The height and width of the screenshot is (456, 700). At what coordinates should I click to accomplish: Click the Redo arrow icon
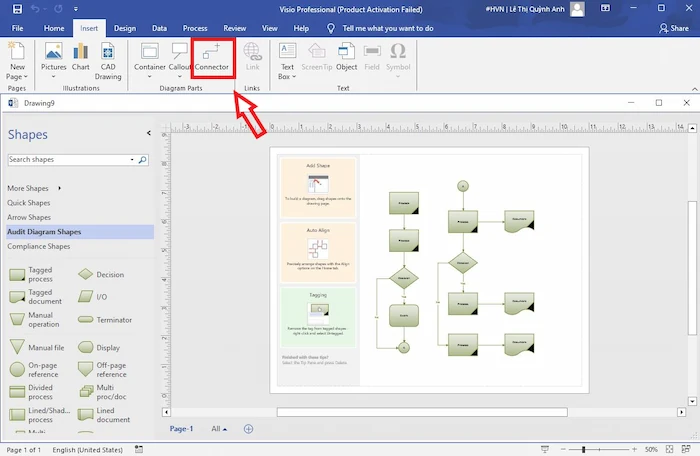click(58, 9)
